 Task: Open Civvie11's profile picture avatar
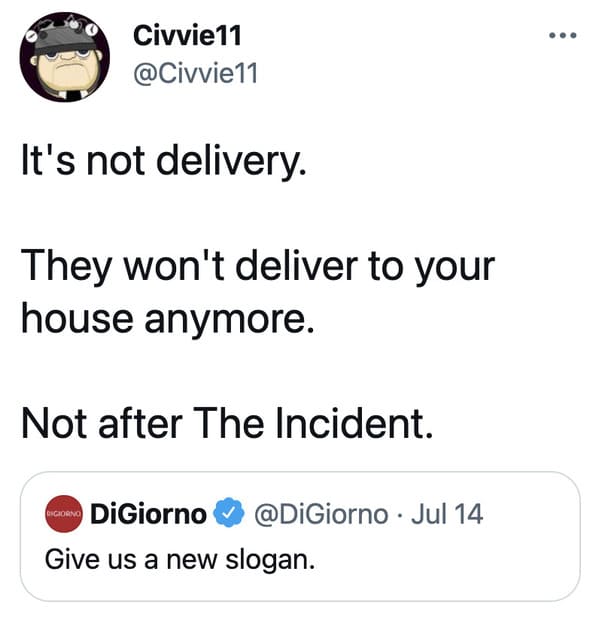(x=65, y=57)
